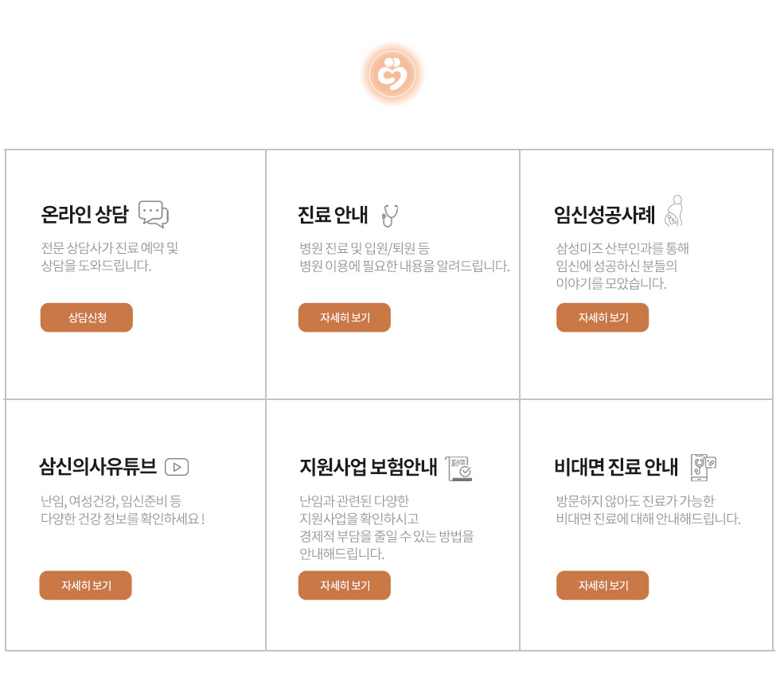Open 자세히 보기 under 지원사업 보험안내

pyautogui.click(x=344, y=585)
